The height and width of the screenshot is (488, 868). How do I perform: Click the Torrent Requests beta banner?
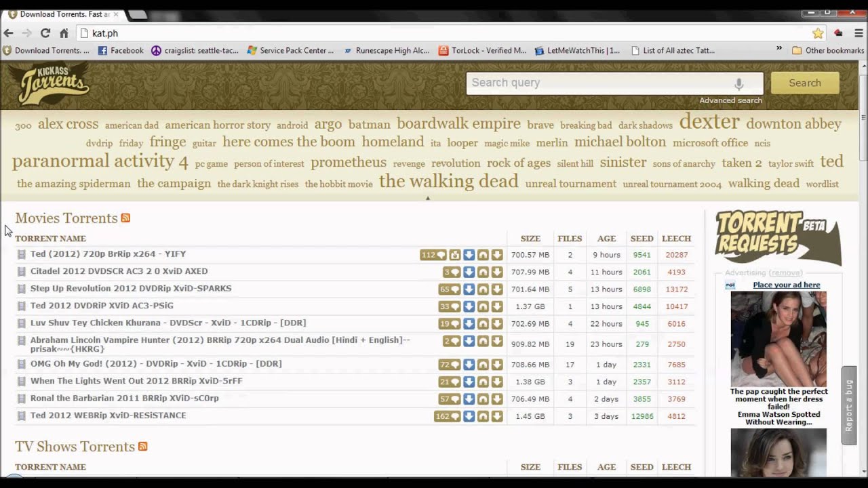778,237
